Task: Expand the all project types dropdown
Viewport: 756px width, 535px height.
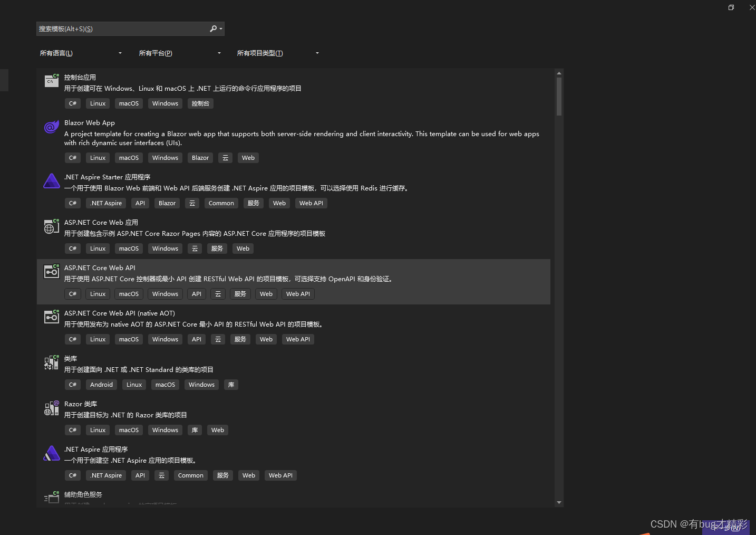Action: coord(278,53)
